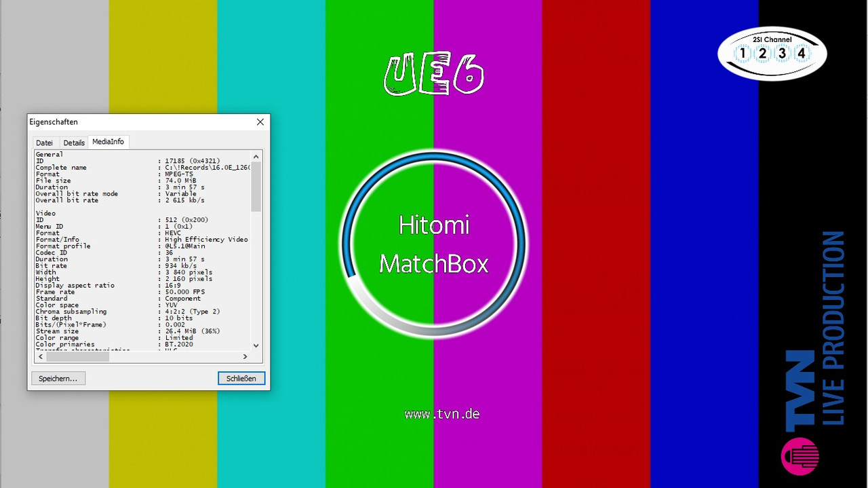Viewport: 868px width, 488px height.
Task: Click the 'Color space' label
Action: 57,305
